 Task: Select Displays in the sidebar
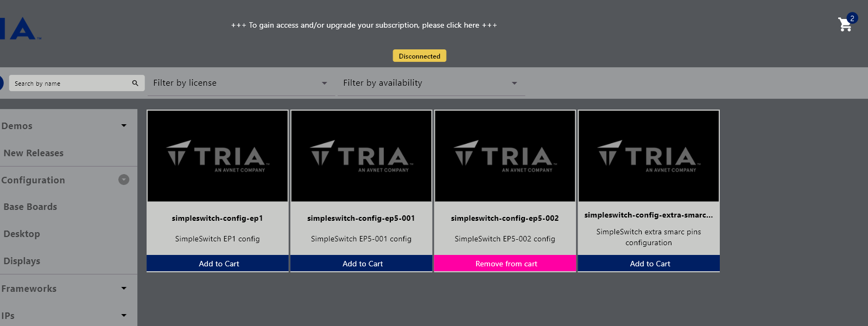point(22,261)
